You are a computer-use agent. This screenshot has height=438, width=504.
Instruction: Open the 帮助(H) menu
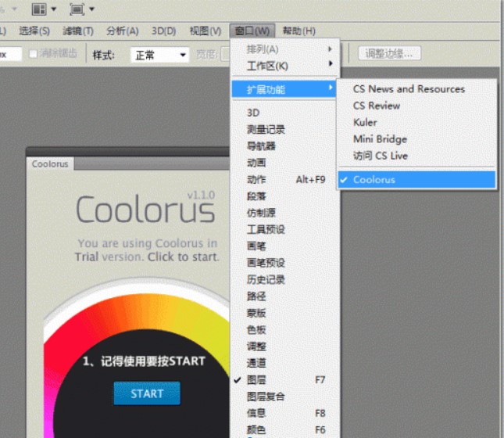click(x=299, y=31)
